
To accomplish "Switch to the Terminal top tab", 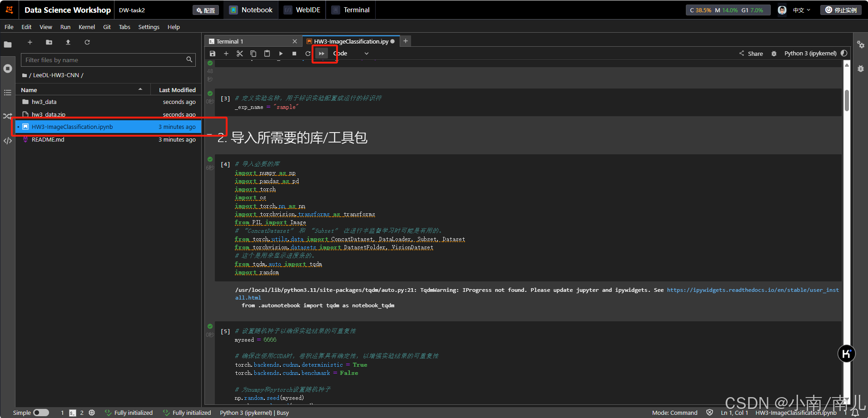I will pyautogui.click(x=350, y=10).
